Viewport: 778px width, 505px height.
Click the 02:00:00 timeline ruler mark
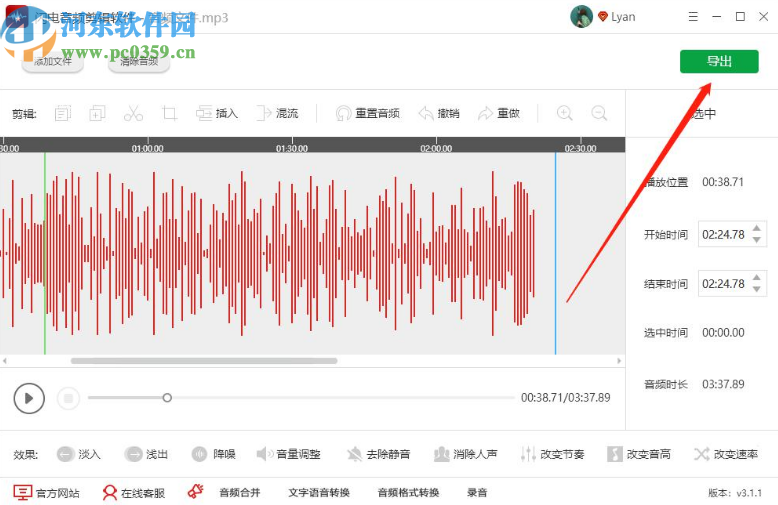(x=436, y=148)
